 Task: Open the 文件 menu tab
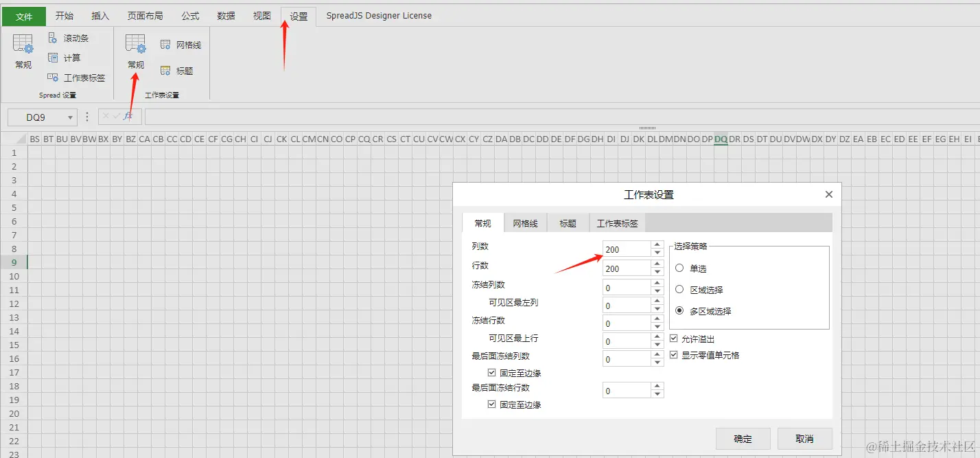pos(24,16)
